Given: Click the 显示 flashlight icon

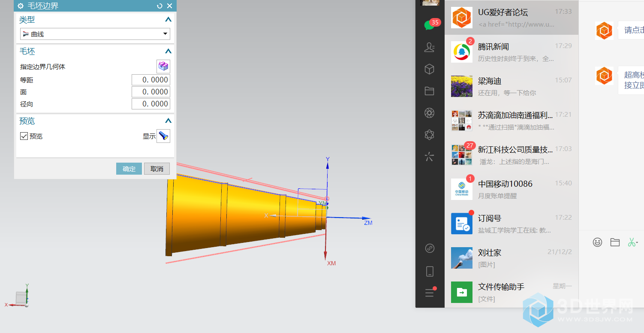Looking at the screenshot, I should [163, 136].
